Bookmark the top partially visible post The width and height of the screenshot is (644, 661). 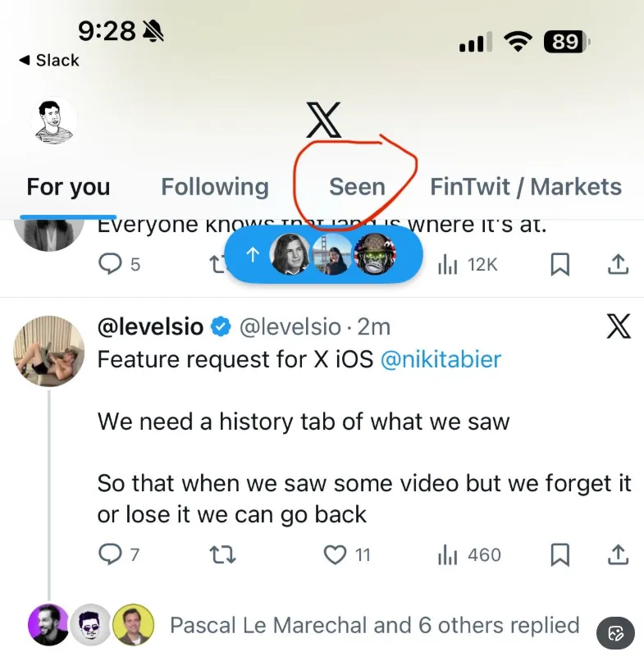[560, 264]
